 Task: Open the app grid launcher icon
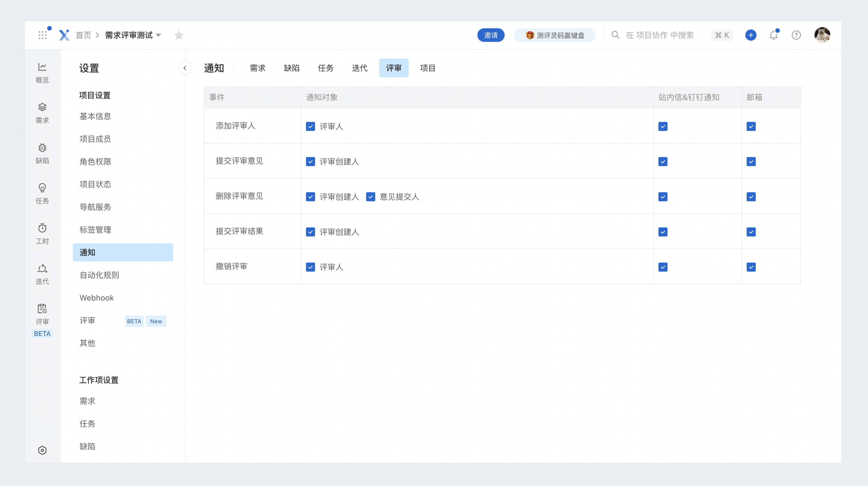pos(42,35)
